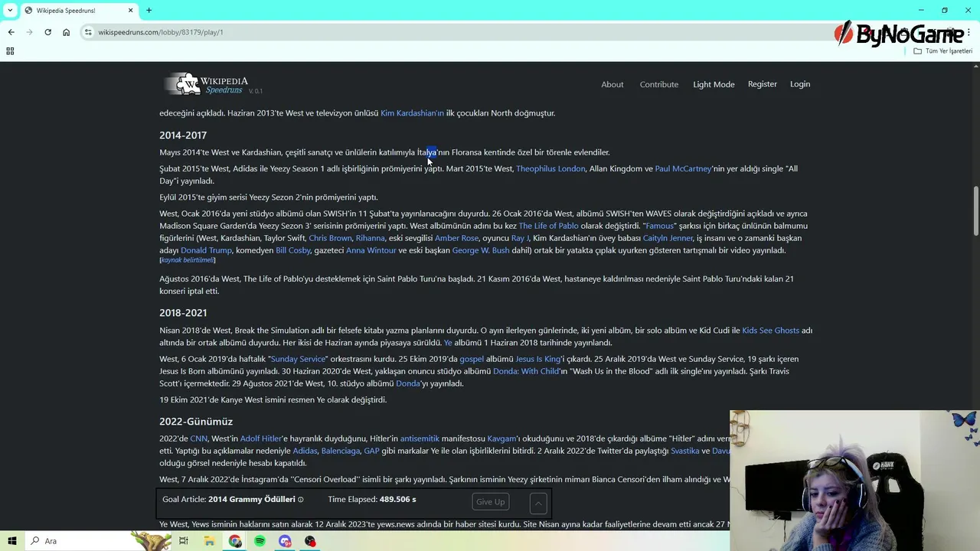Follow the Paul McCartney link
This screenshot has height=551, width=980.
[683, 169]
